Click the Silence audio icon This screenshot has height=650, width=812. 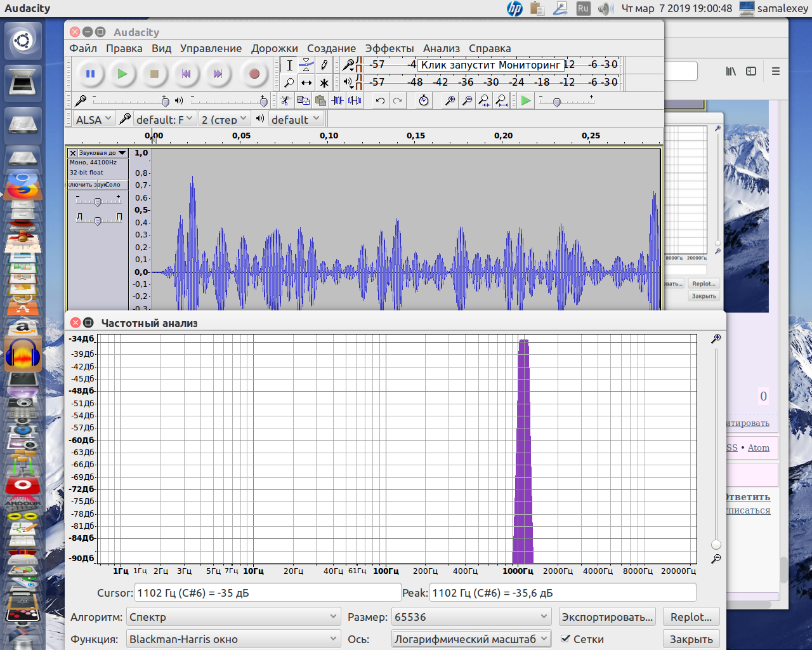pyautogui.click(x=355, y=100)
